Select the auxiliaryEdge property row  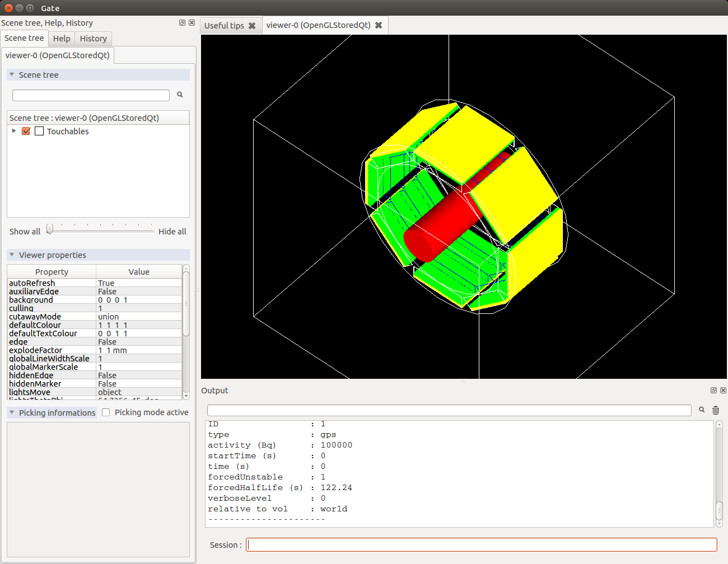[94, 292]
